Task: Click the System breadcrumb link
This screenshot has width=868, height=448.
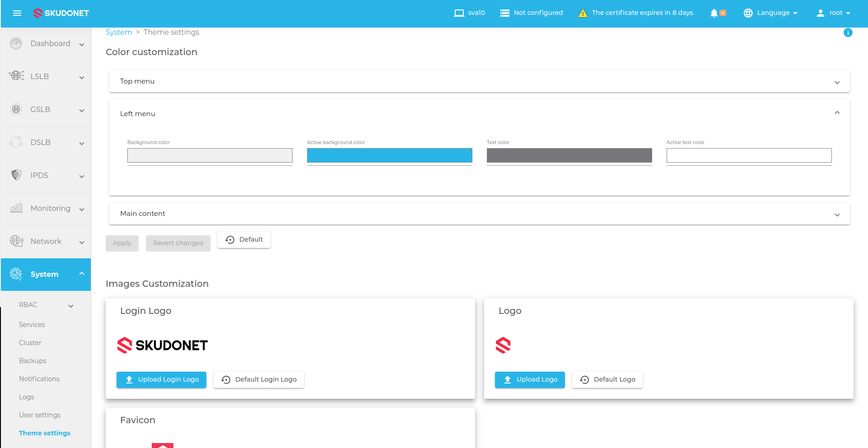Action: (119, 32)
